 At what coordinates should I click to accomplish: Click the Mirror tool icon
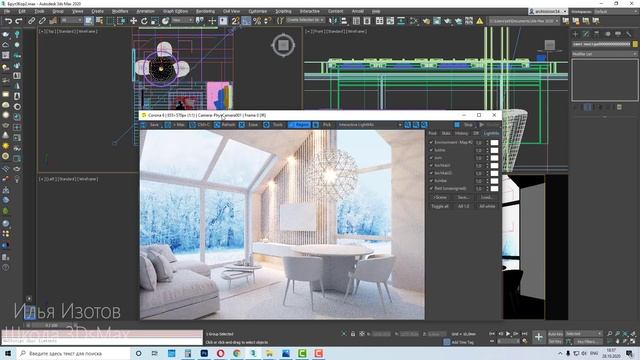tap(333, 21)
